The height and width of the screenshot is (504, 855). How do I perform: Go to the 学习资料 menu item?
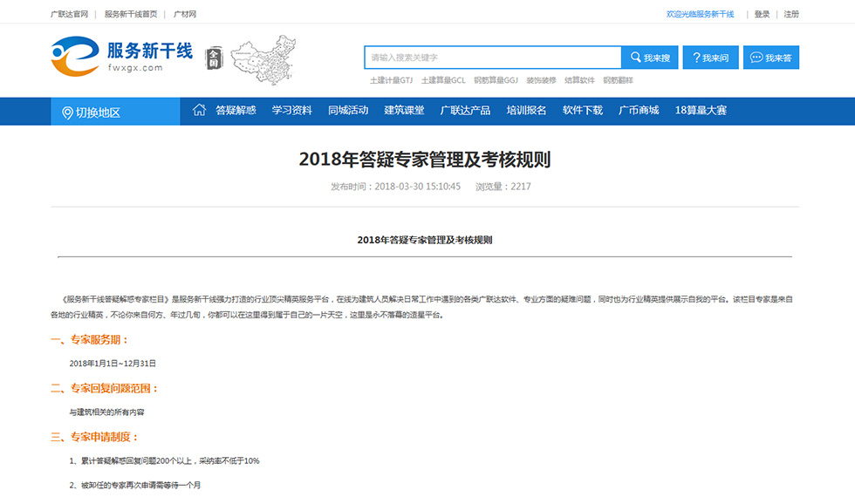291,111
